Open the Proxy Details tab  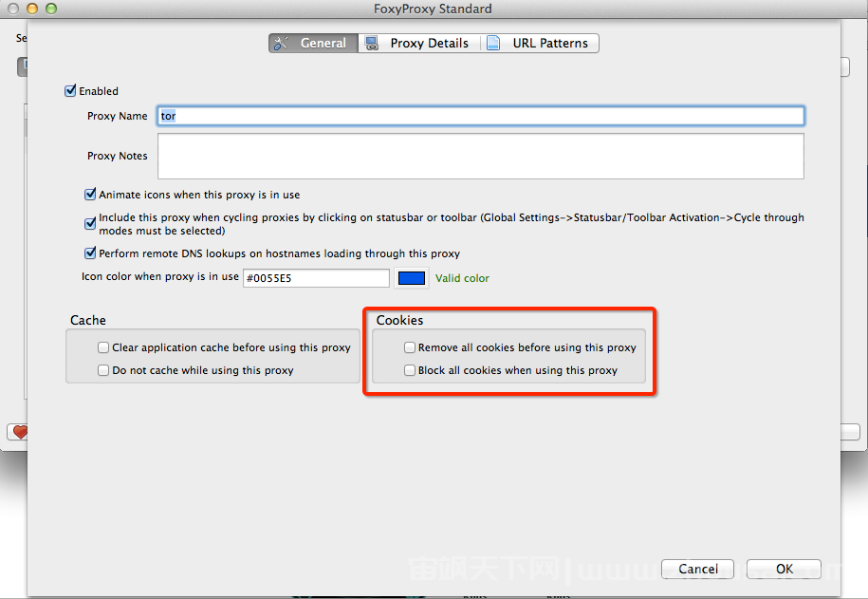click(418, 44)
